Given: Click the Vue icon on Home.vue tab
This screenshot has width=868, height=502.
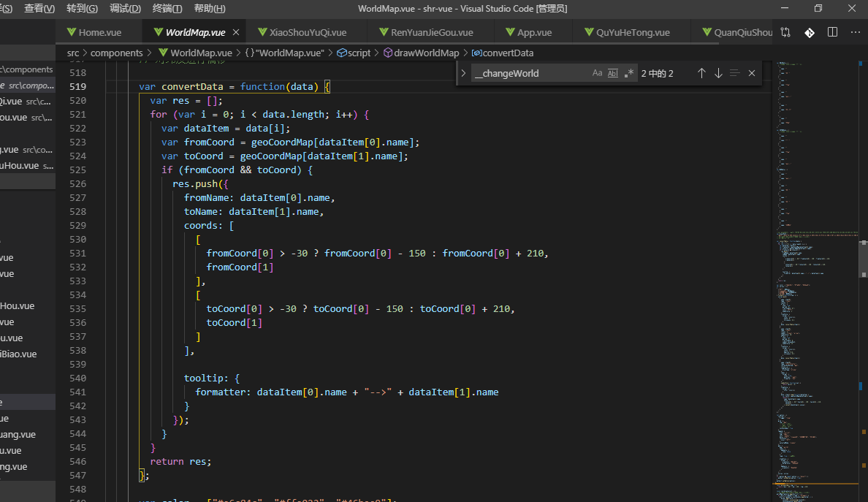Looking at the screenshot, I should tap(72, 32).
